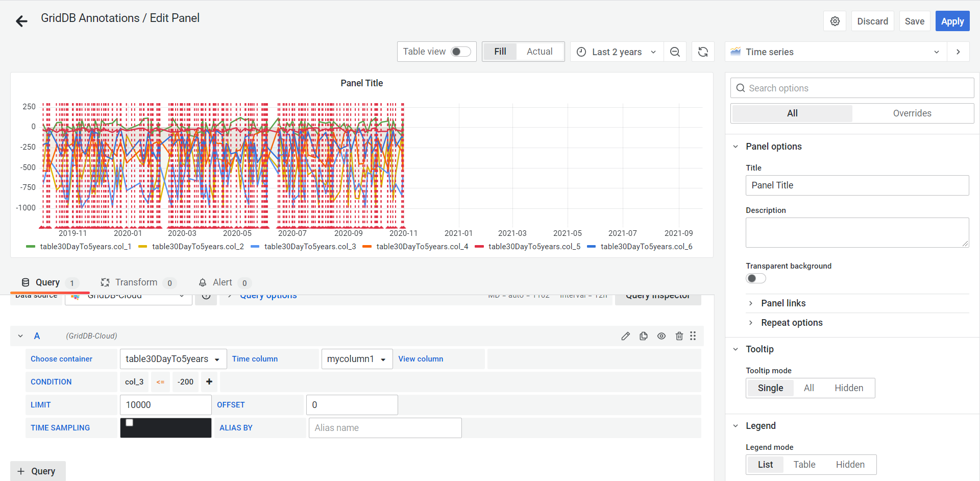Viewport: 980px width, 481px height.
Task: Duplicate query A using the copy icon
Action: click(x=643, y=336)
